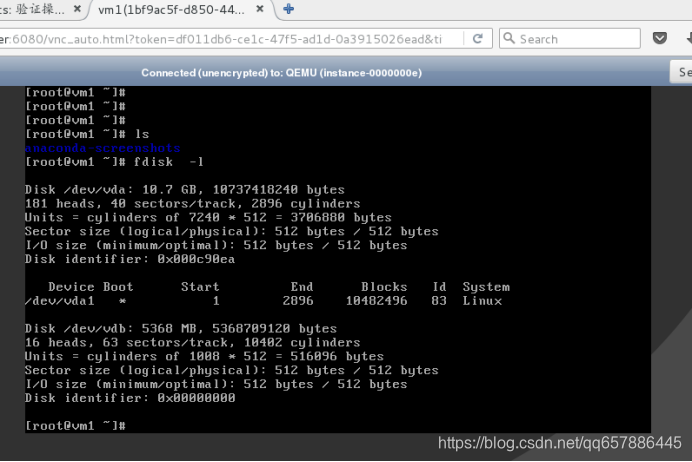The image size is (692, 462).
Task: Click the anaconda-screenshots directory name
Action: pyautogui.click(x=102, y=148)
